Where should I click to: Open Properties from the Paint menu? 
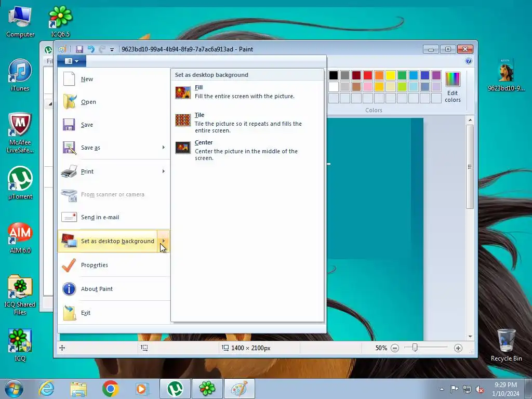[x=114, y=265]
